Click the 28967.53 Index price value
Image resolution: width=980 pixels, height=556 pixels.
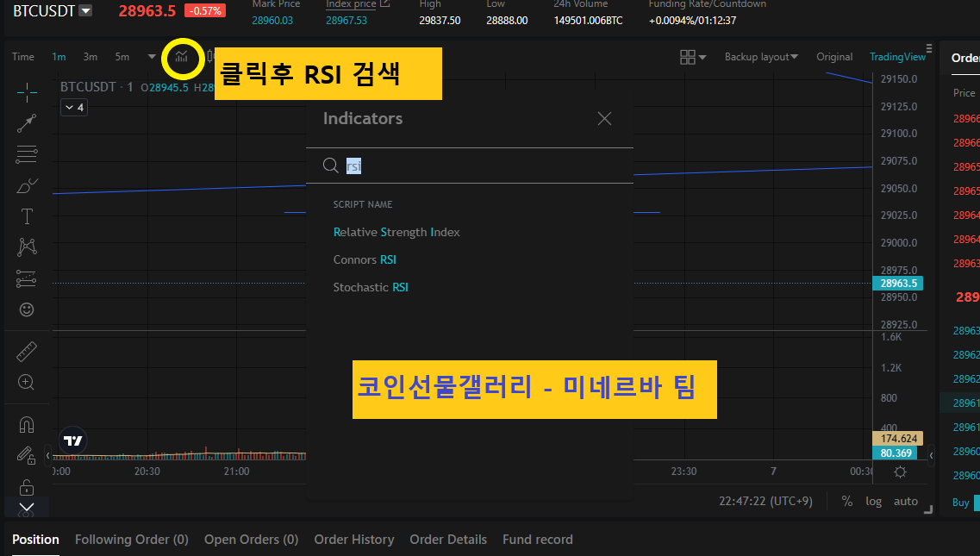[x=346, y=20]
